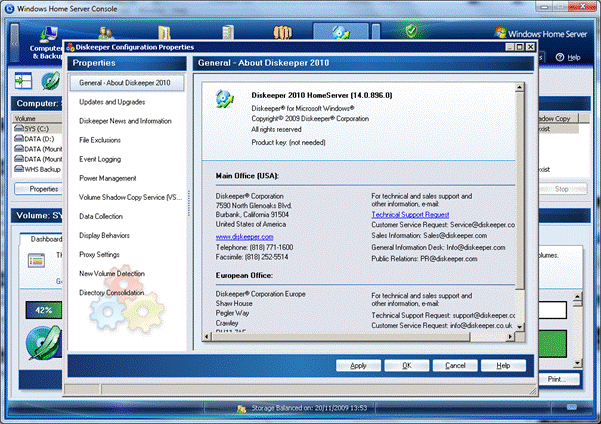Click Properties button in the console behind
Viewport: 601px width, 424px height.
click(38, 189)
